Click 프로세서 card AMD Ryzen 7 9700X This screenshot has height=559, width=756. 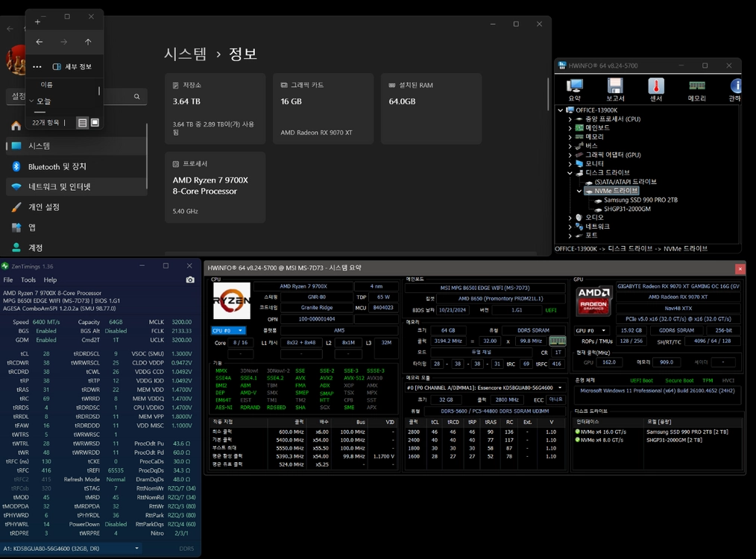pos(215,188)
